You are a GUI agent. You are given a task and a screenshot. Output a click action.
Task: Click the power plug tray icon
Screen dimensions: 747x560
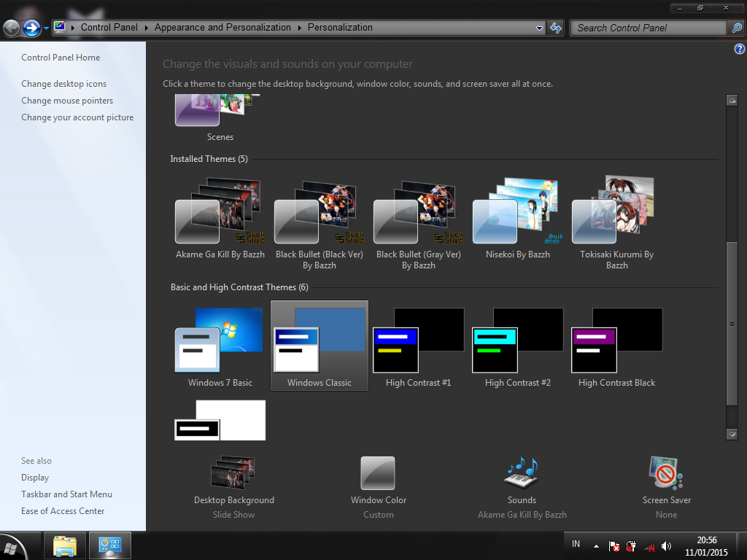(x=631, y=546)
